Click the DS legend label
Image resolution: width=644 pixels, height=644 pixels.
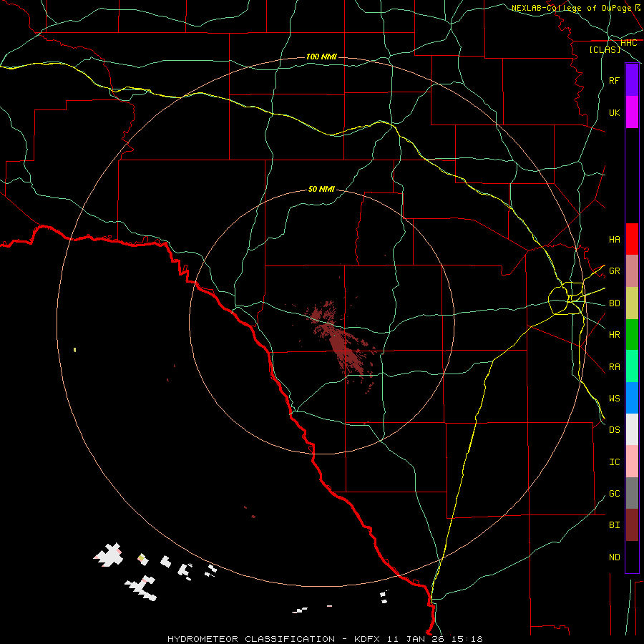click(615, 430)
